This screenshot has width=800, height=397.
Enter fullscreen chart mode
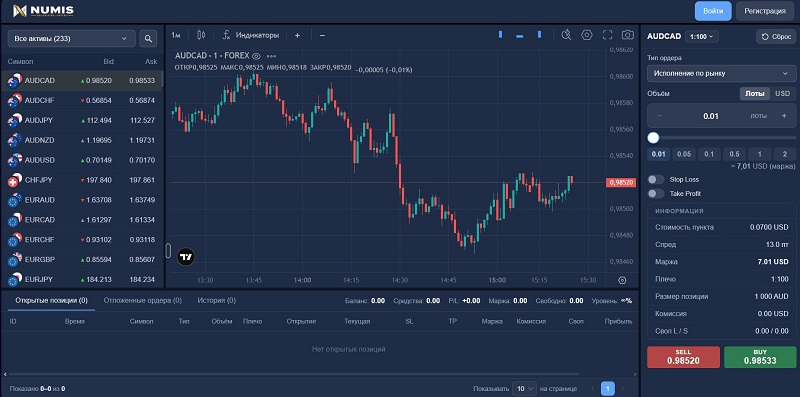coord(607,35)
